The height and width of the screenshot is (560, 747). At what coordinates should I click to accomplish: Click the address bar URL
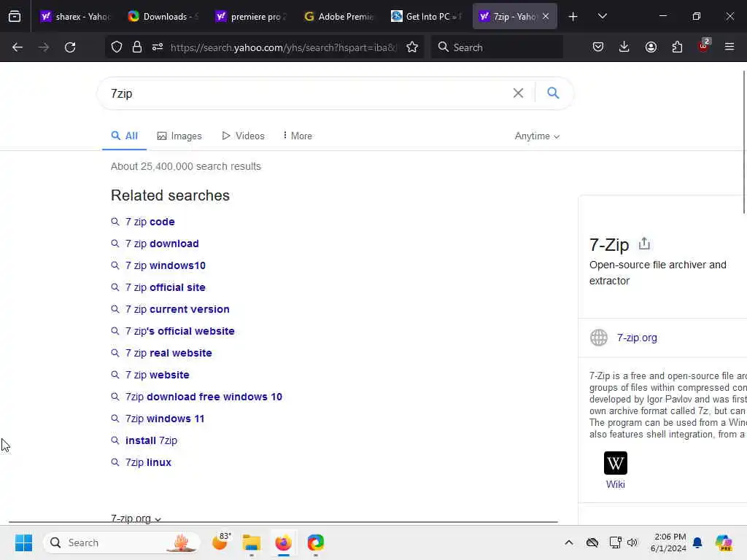(x=283, y=47)
